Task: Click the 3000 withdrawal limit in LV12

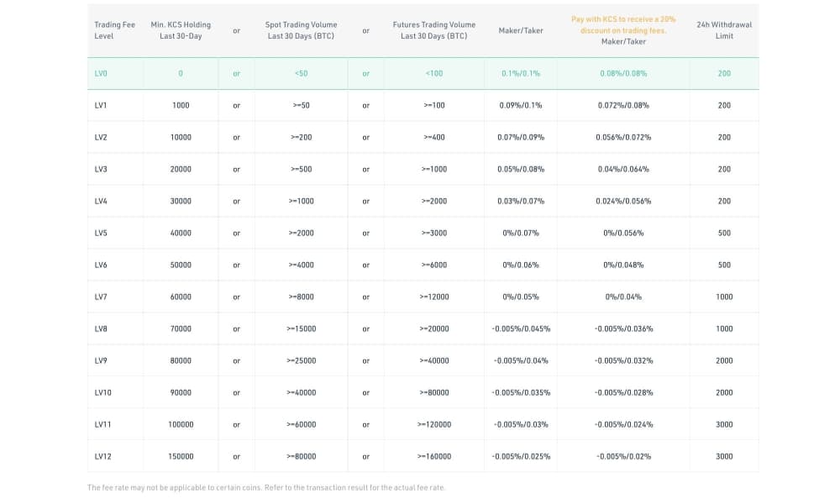Action: [724, 456]
